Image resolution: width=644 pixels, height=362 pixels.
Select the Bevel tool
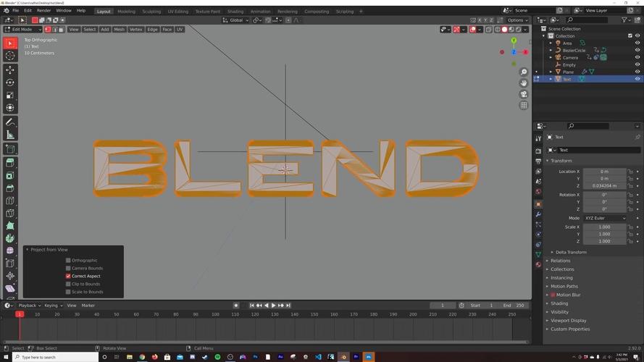coord(10,188)
